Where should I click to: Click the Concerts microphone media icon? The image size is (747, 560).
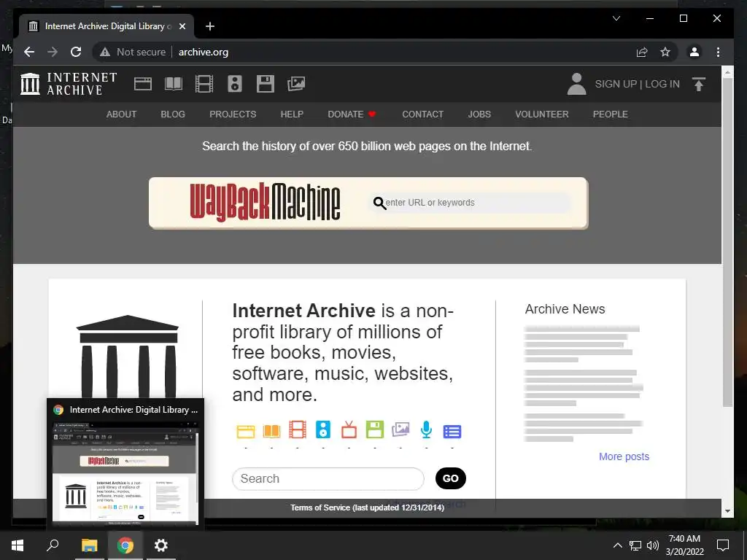click(x=426, y=429)
